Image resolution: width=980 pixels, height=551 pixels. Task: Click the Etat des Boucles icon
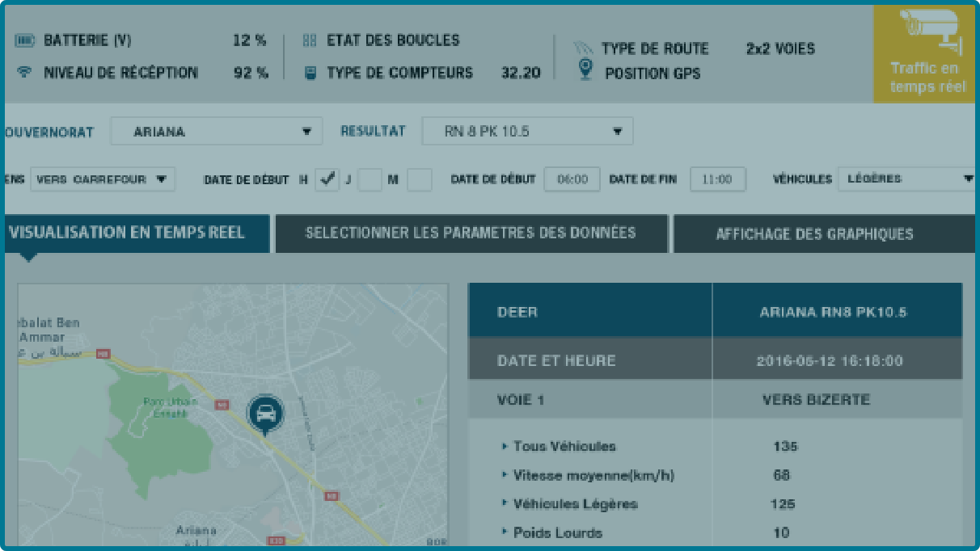tap(309, 40)
